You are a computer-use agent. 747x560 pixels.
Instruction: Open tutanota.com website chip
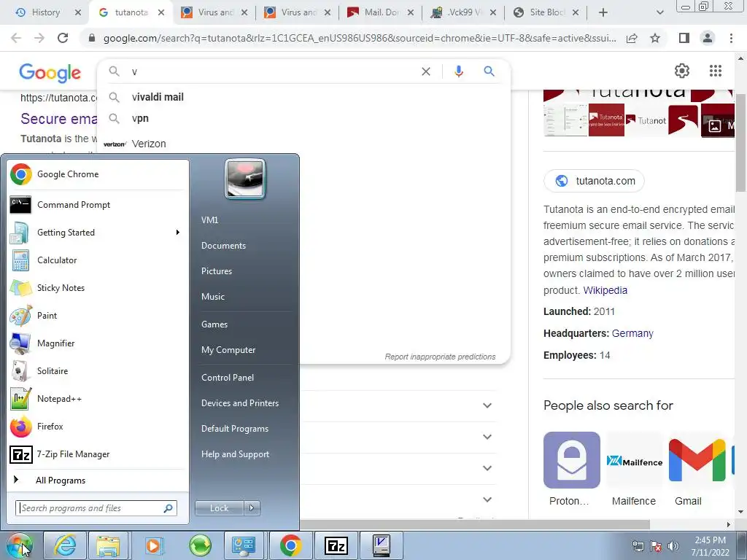pos(594,181)
